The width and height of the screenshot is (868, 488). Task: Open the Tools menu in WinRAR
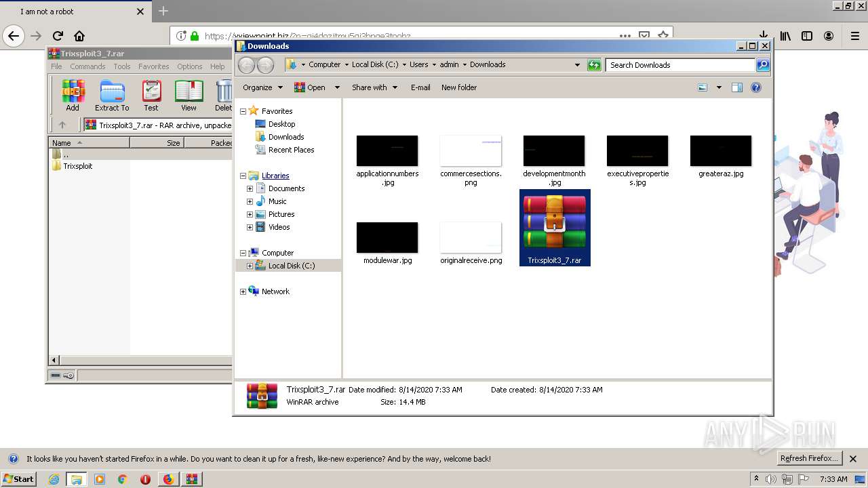point(122,66)
